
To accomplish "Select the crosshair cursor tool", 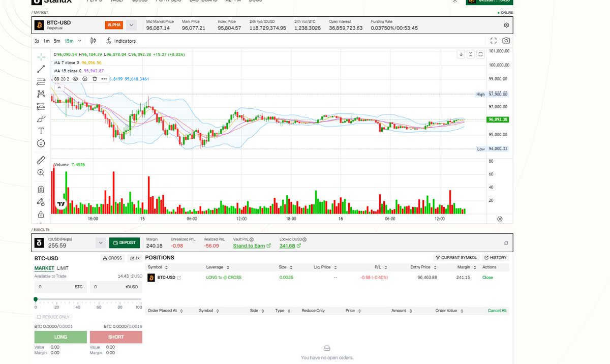I will (x=41, y=56).
